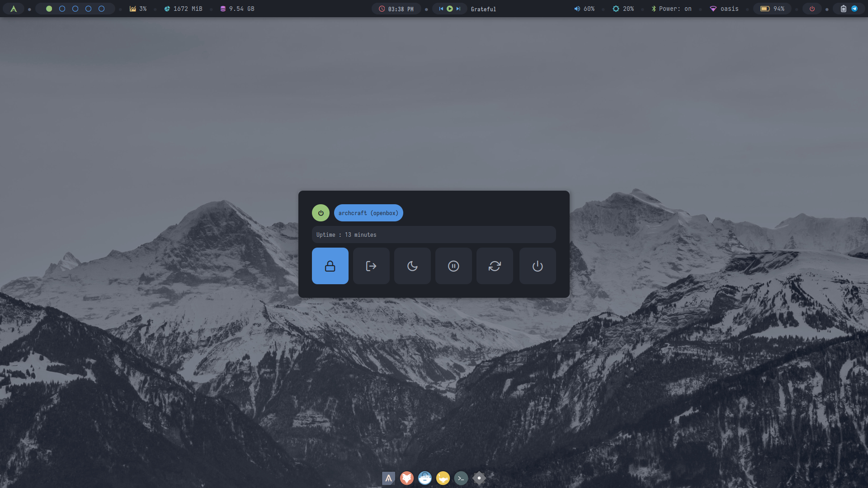Open the file manager dock icon

(425, 478)
